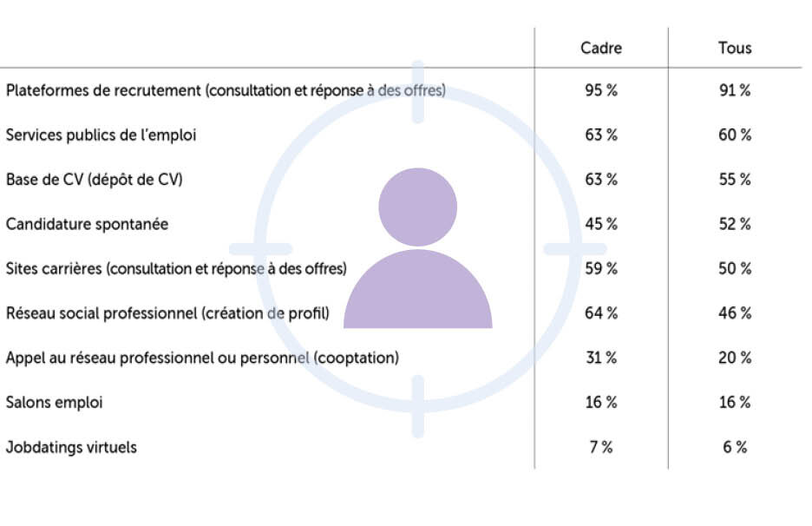812x526 pixels.
Task: Click the Candidature spontanée row label
Action: pos(87,225)
